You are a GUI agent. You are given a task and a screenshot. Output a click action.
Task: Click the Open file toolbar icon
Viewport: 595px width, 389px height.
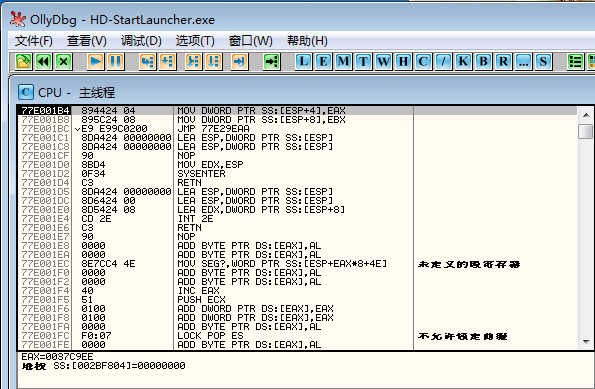[x=24, y=61]
